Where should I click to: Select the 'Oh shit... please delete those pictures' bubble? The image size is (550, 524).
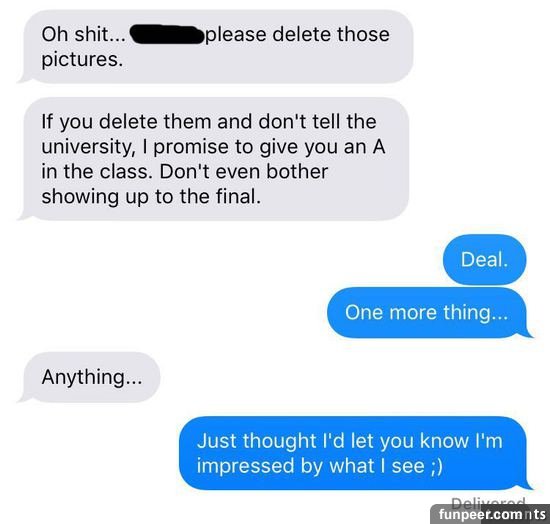215,46
